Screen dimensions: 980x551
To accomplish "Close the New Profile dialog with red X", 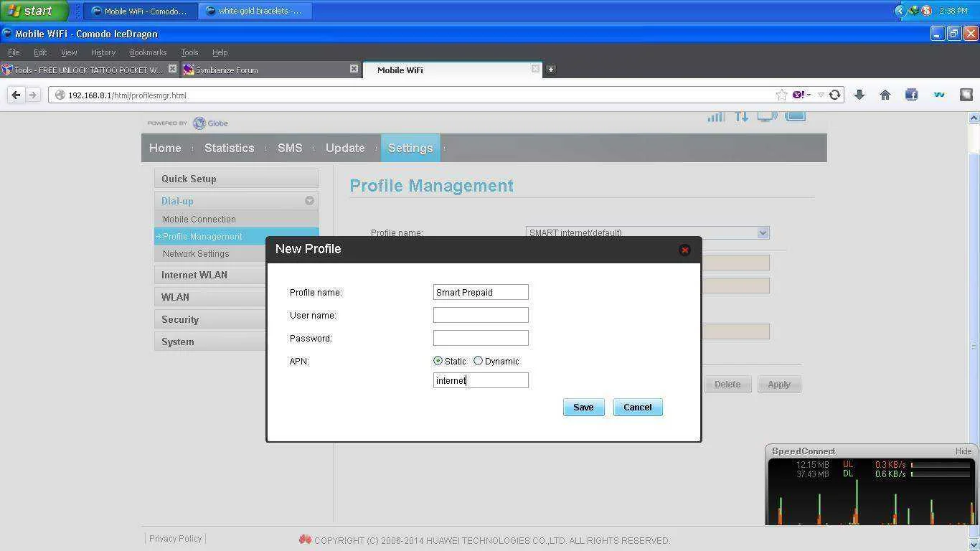I will [x=684, y=250].
